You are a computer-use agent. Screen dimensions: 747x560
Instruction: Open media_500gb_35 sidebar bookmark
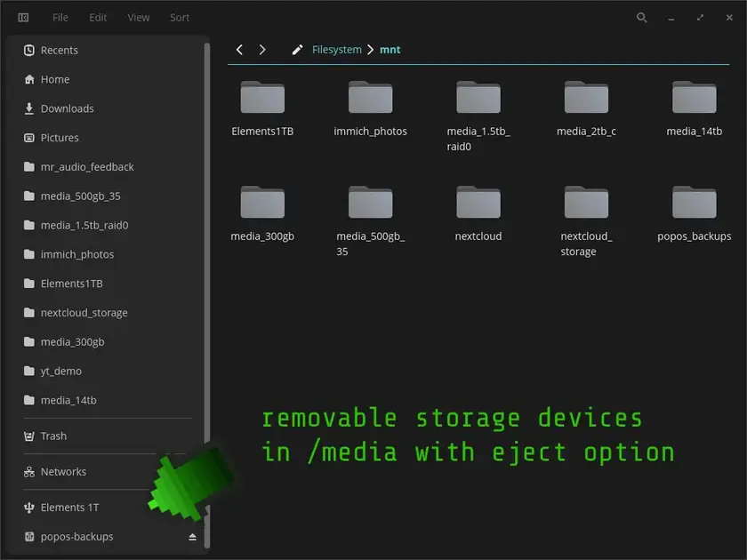point(109,196)
